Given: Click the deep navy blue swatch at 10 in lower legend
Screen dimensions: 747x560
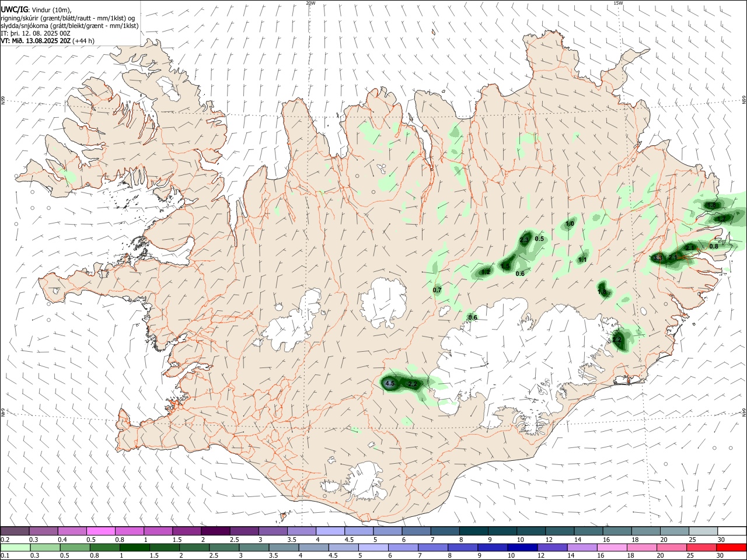Looking at the screenshot, I should (x=522, y=547).
